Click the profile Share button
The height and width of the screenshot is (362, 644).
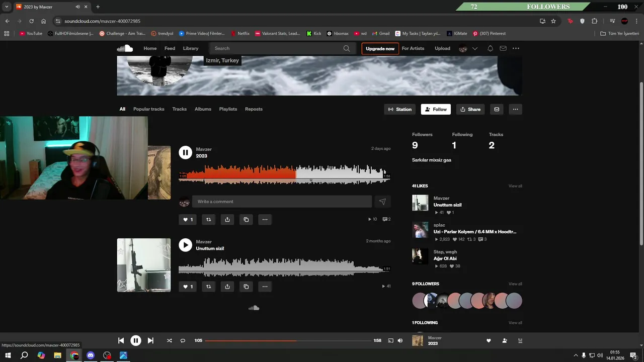point(470,109)
